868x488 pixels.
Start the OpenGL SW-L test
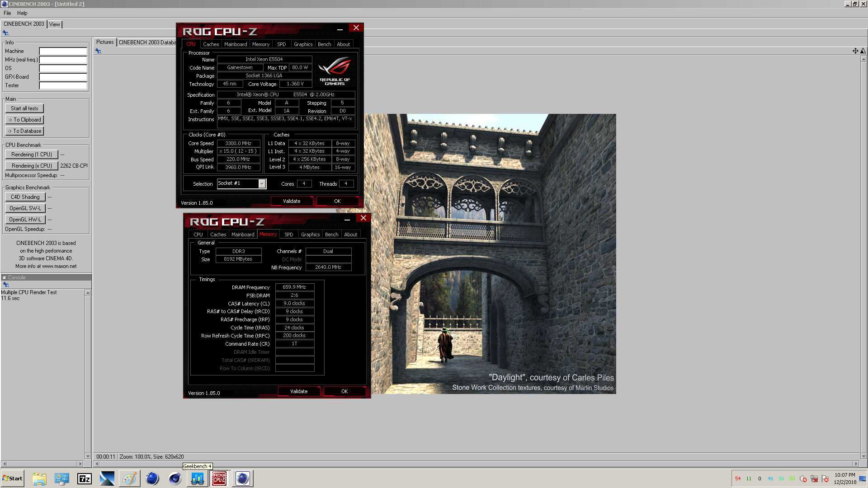(x=25, y=208)
